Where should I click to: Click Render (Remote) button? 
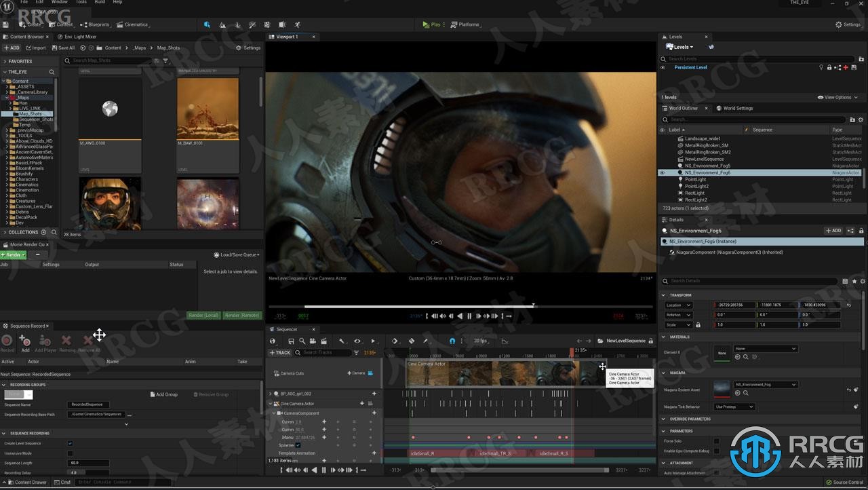[x=242, y=315]
